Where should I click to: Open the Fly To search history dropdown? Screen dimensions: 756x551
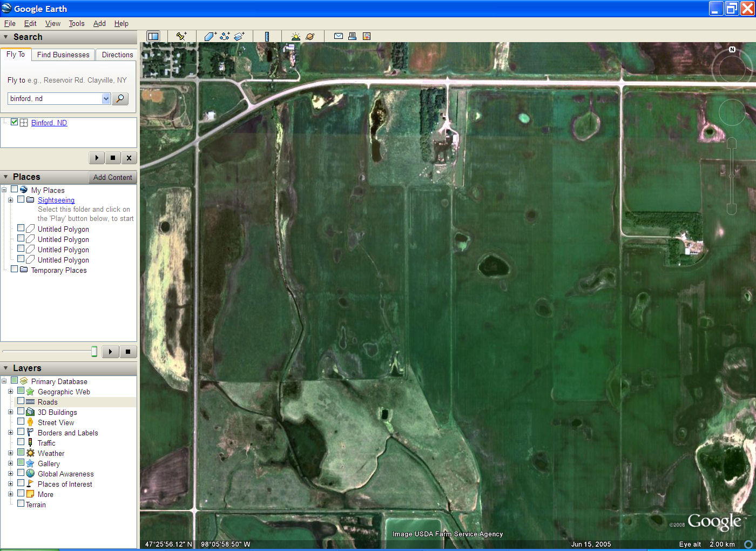(106, 98)
